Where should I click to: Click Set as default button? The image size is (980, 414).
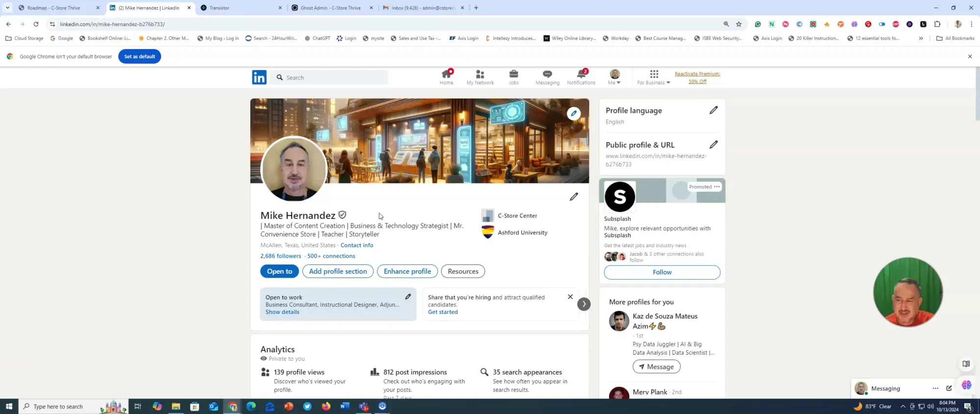click(x=140, y=56)
